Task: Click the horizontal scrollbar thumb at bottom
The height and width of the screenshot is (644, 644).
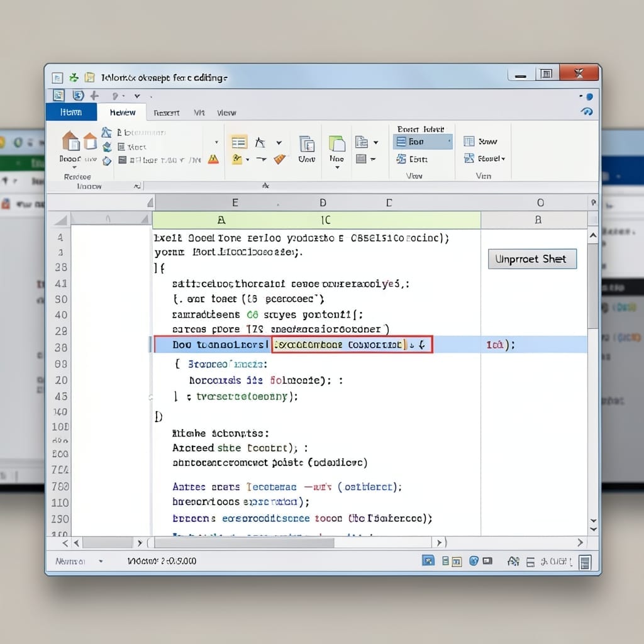Action: coord(245,543)
